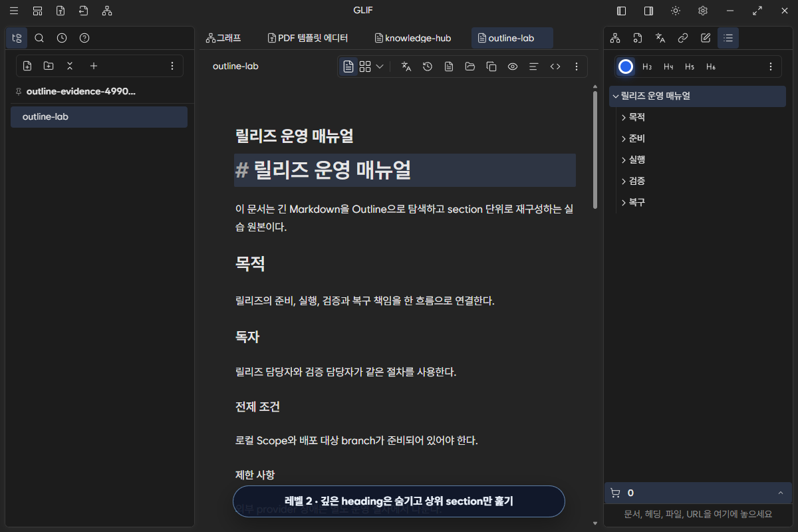Click the copy icon in editor toolbar
This screenshot has width=798, height=532.
point(491,66)
